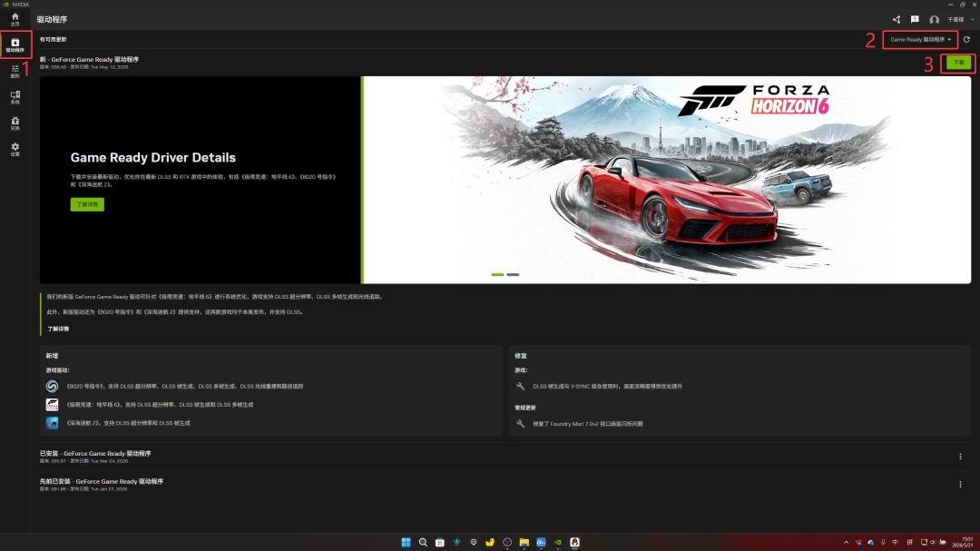The image size is (980, 551).
Task: Click the '新 - GeForce Game Ready 驱动程序' title
Action: point(89,59)
